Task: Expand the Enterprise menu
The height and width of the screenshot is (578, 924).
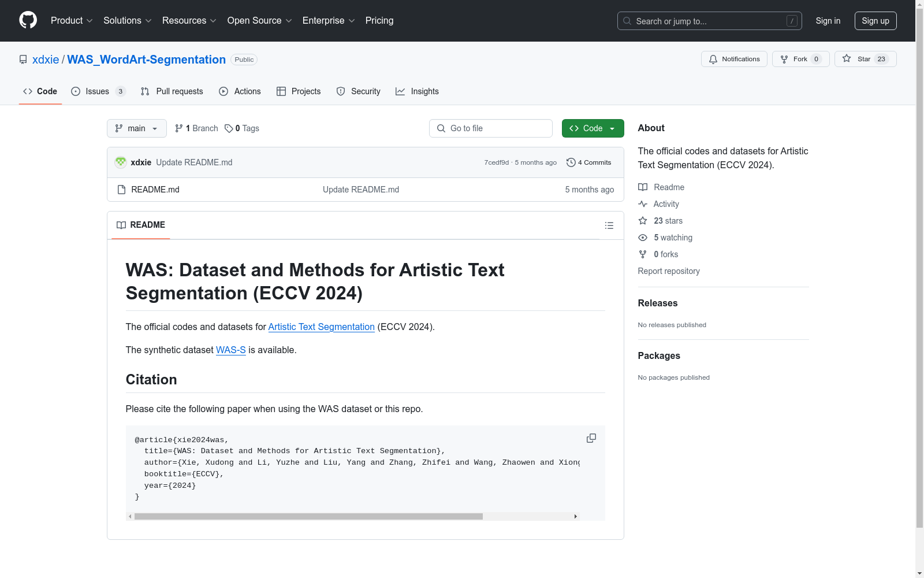Action: click(329, 20)
